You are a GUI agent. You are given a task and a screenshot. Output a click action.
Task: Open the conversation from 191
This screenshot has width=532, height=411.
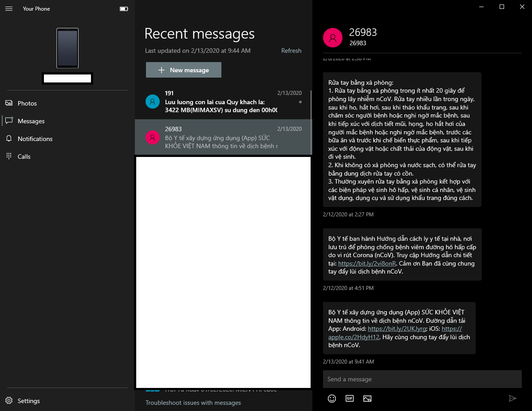pyautogui.click(x=223, y=102)
